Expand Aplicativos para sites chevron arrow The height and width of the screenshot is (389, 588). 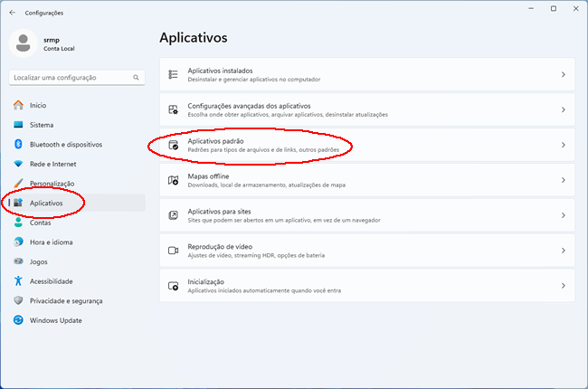coord(564,215)
